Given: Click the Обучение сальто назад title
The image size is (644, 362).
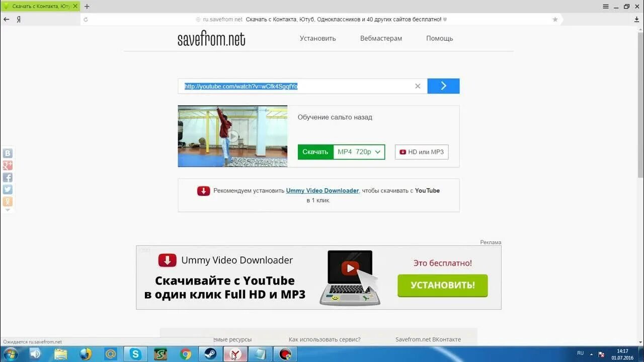Looking at the screenshot, I should click(335, 117).
